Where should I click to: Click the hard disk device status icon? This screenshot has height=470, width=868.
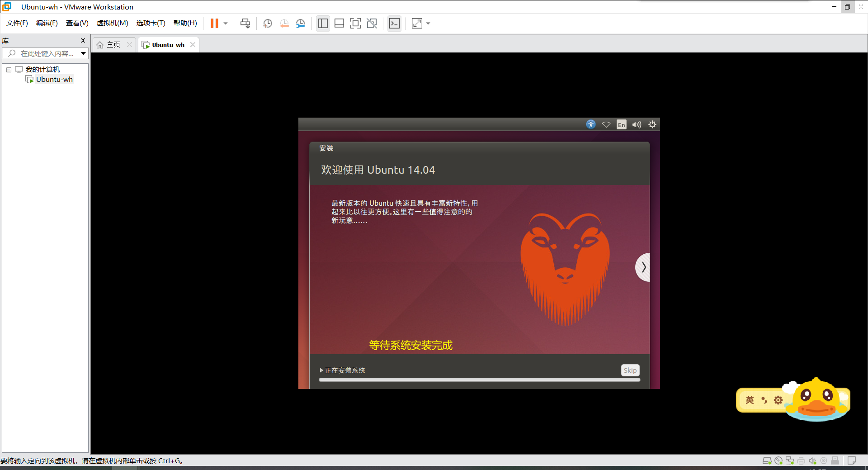767,461
